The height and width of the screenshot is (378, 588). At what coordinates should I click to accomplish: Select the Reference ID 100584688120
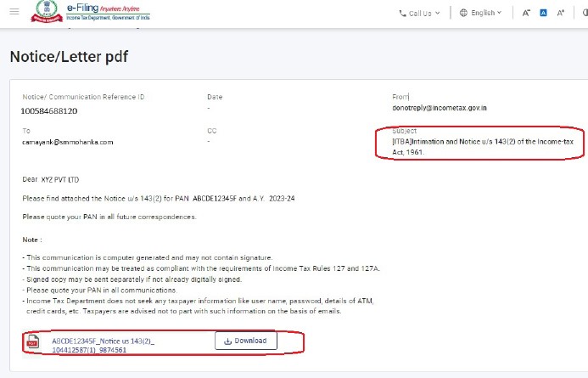point(49,110)
